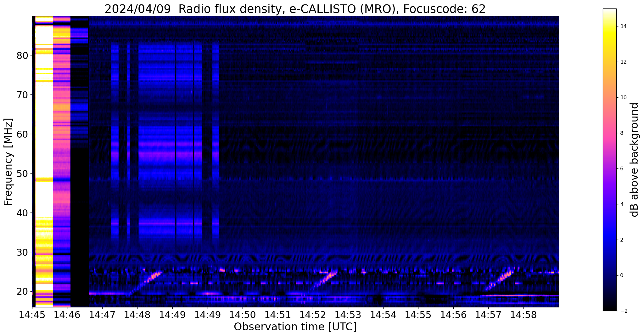Select the 14:55 time tick label
Screen dimensions: 644x336
[418, 315]
